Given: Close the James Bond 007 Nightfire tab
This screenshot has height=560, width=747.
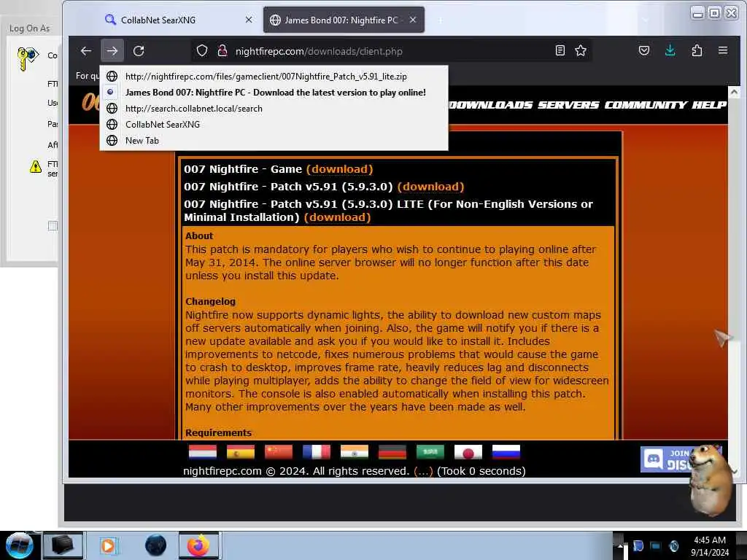Looking at the screenshot, I should pyautogui.click(x=413, y=20).
